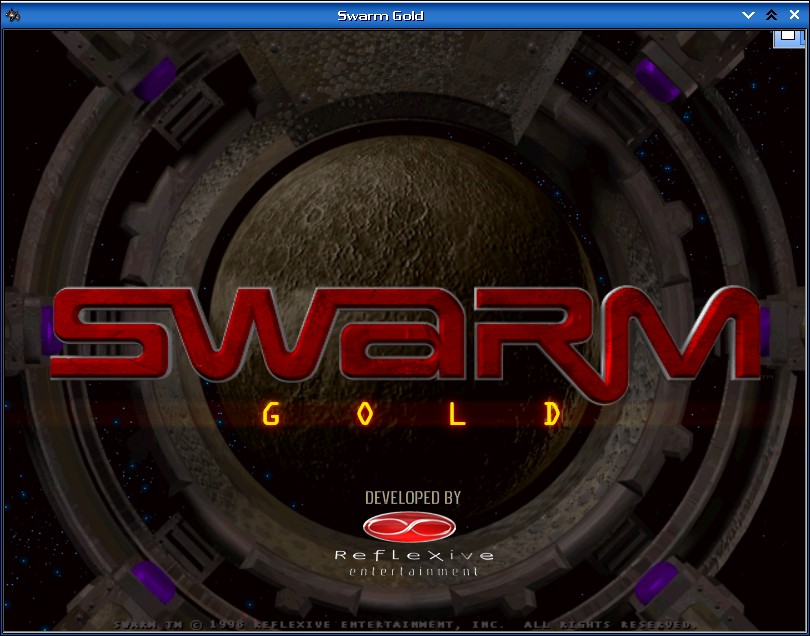
Task: Click the shade (roll-up) chevron in the titlebar
Action: 748,15
